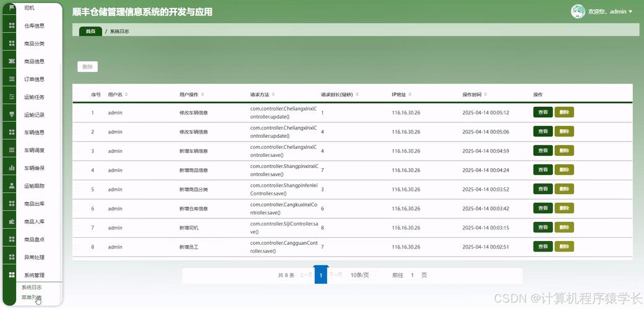Go to the 首页 breadcrumb tab
The width and height of the screenshot is (644, 309).
tap(90, 31)
